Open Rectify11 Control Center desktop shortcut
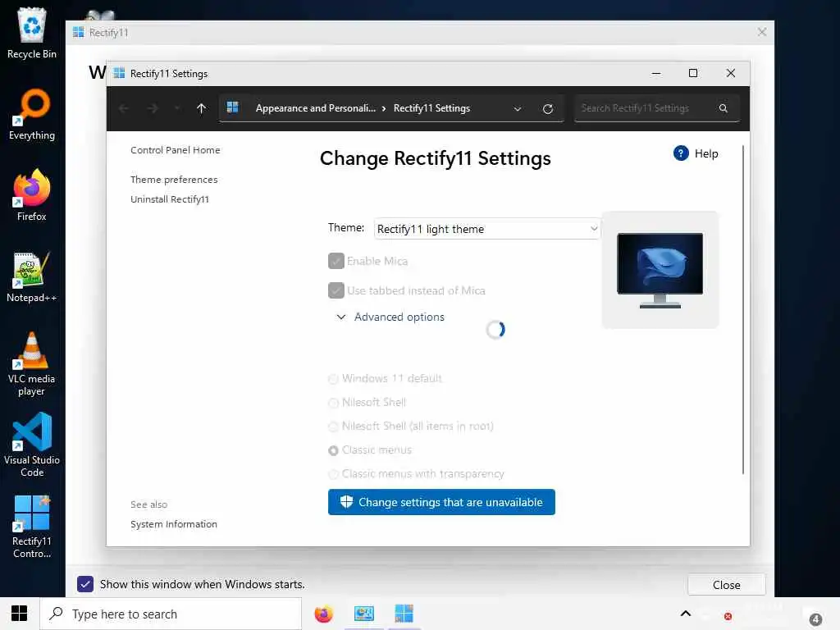The width and height of the screenshot is (840, 630). (32, 526)
